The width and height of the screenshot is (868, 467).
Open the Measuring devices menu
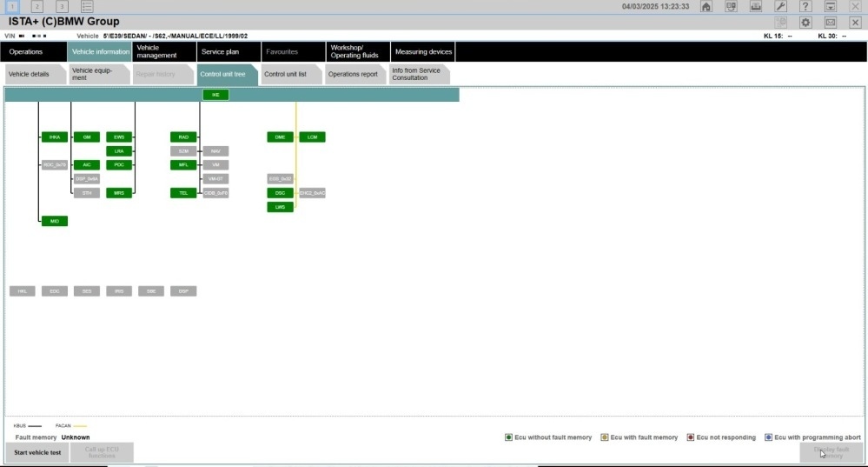click(423, 52)
